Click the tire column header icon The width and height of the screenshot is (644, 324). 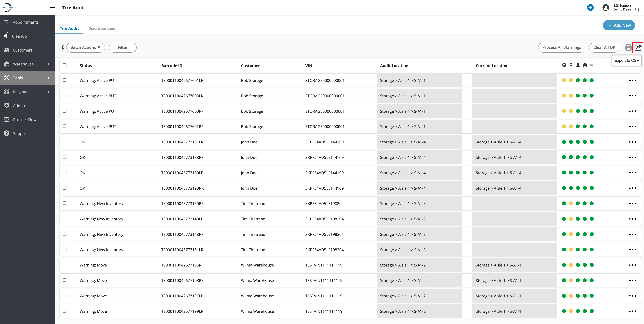pyautogui.click(x=564, y=65)
